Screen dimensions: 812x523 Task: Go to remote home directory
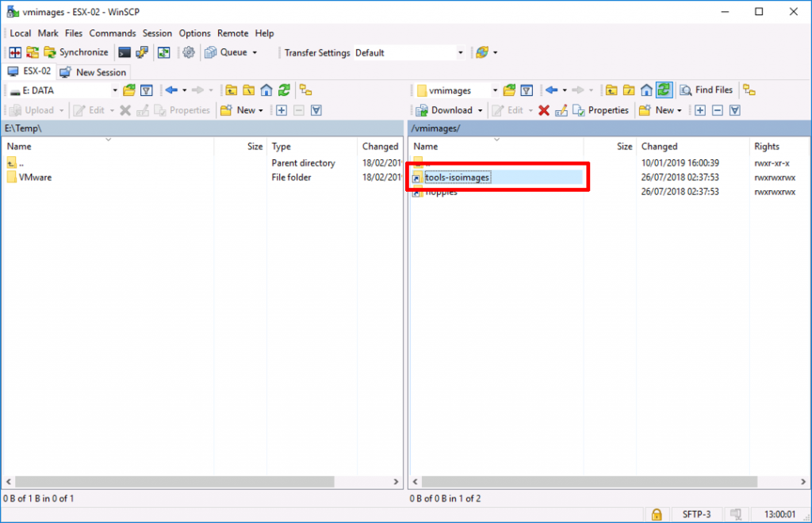(x=646, y=90)
